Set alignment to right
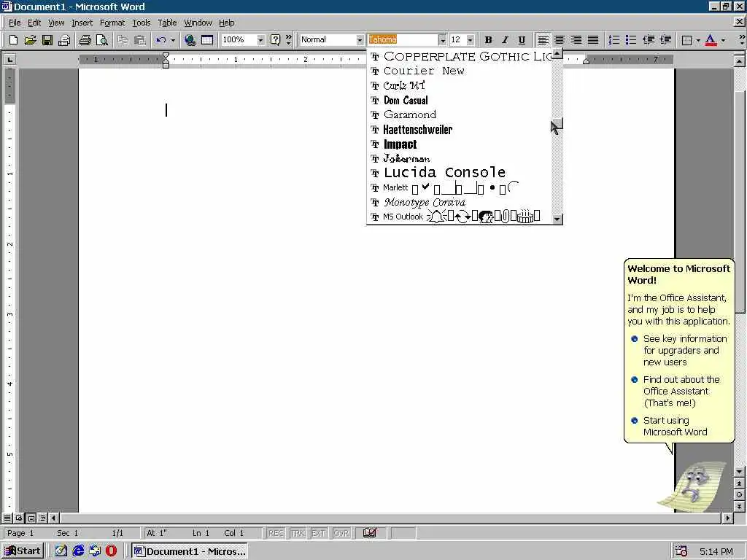747x560 pixels. (x=576, y=40)
